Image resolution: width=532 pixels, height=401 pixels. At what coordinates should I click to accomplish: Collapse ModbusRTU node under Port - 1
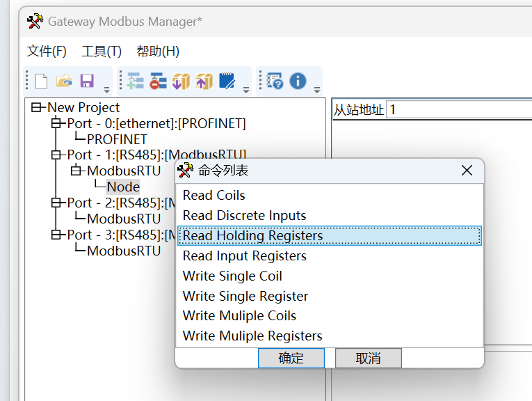coord(76,171)
